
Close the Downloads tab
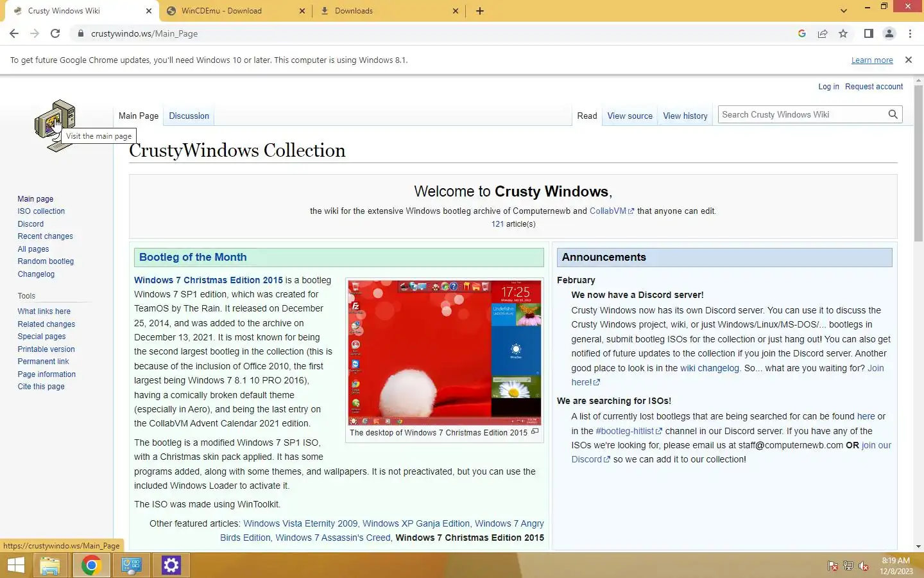pyautogui.click(x=456, y=11)
